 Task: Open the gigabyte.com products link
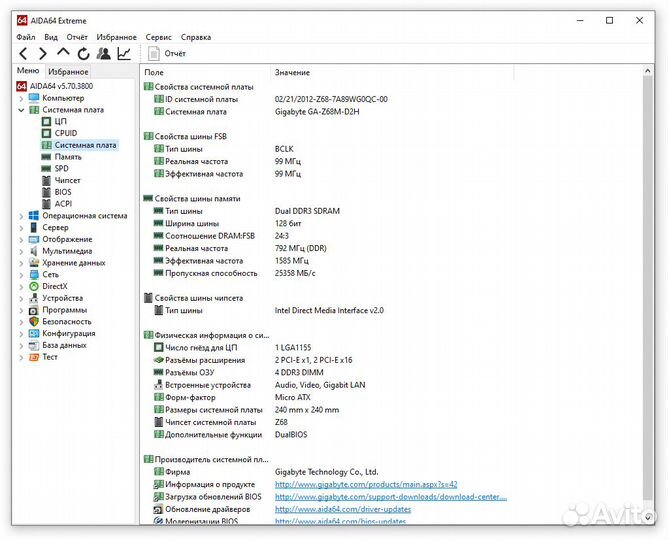365,484
